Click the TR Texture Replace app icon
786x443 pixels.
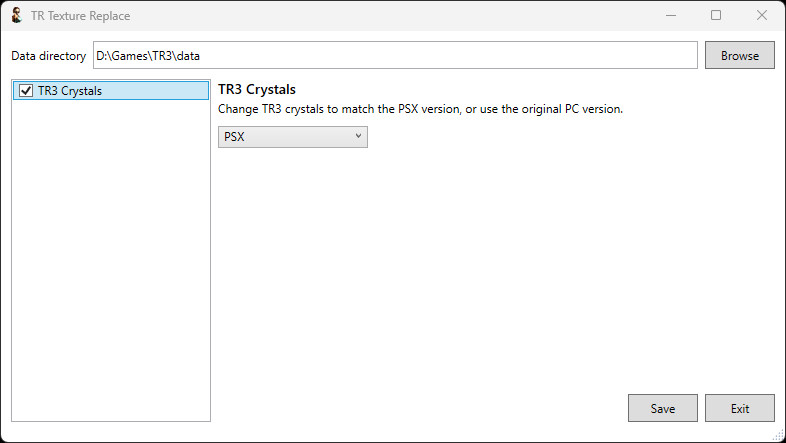[x=15, y=15]
